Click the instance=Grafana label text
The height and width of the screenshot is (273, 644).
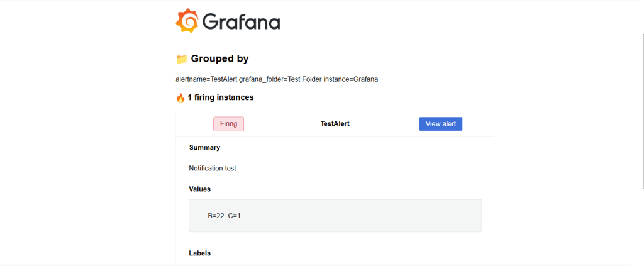(351, 79)
